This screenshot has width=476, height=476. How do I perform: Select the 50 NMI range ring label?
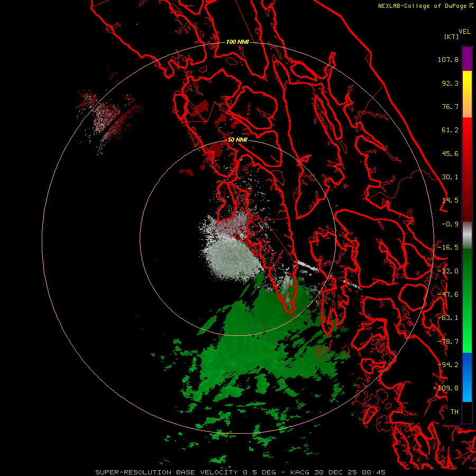(237, 140)
